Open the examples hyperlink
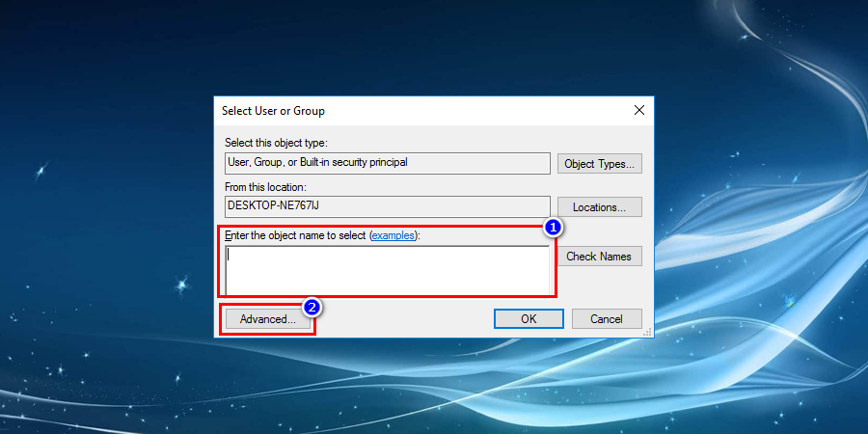868x434 pixels. point(393,235)
